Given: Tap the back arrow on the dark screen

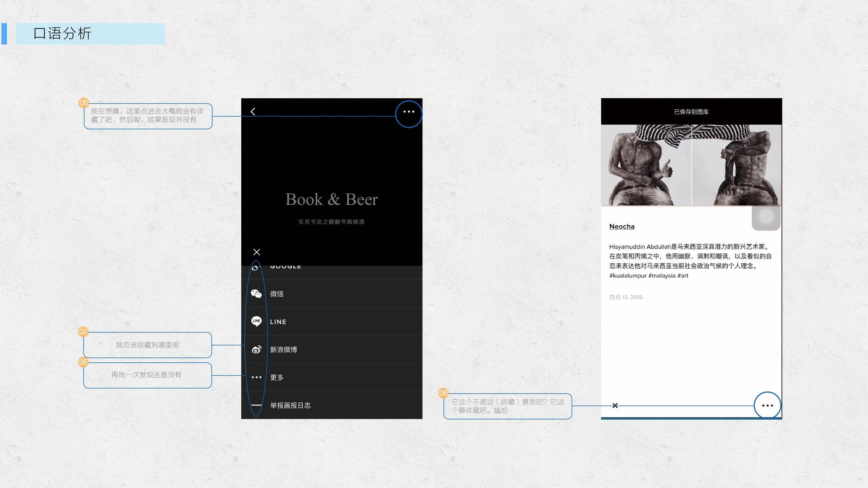Looking at the screenshot, I should pos(253,111).
